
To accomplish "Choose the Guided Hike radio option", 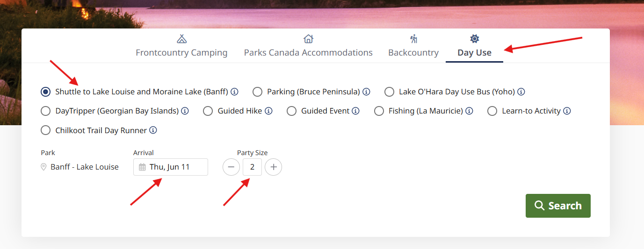I will click(208, 111).
